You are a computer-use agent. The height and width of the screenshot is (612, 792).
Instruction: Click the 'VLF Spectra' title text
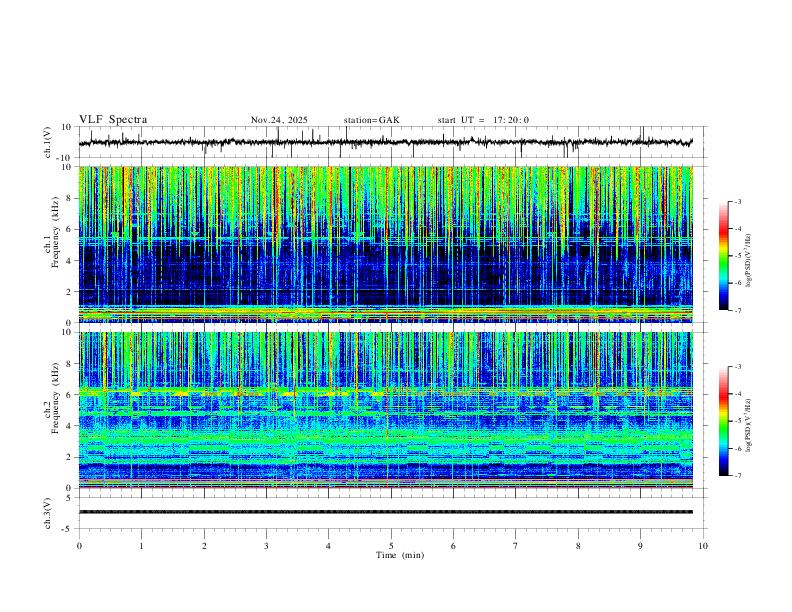click(113, 120)
